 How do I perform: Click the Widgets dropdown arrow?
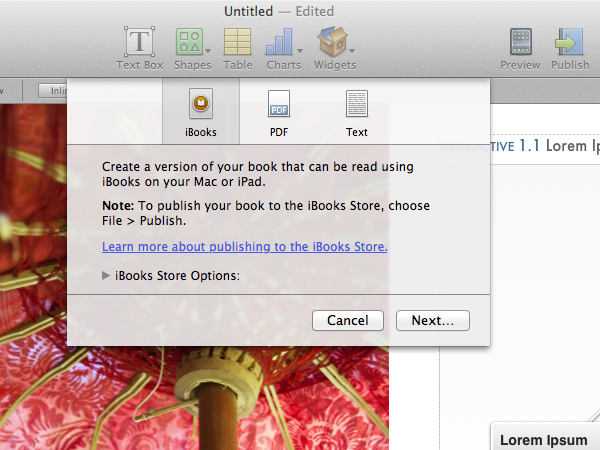point(352,51)
